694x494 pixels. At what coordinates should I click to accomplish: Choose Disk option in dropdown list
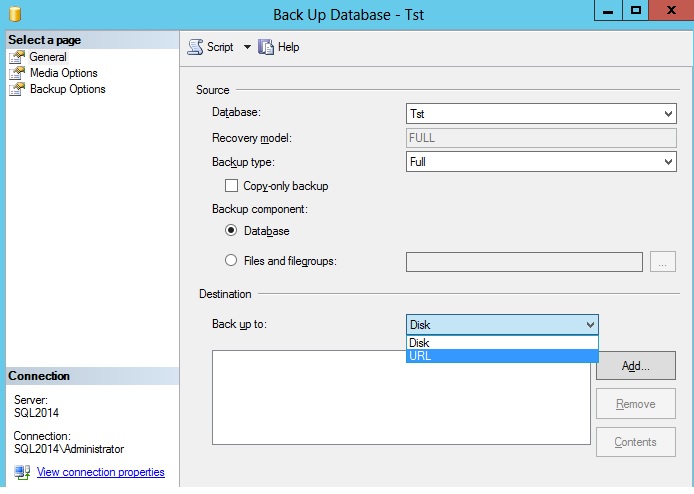[x=502, y=343]
